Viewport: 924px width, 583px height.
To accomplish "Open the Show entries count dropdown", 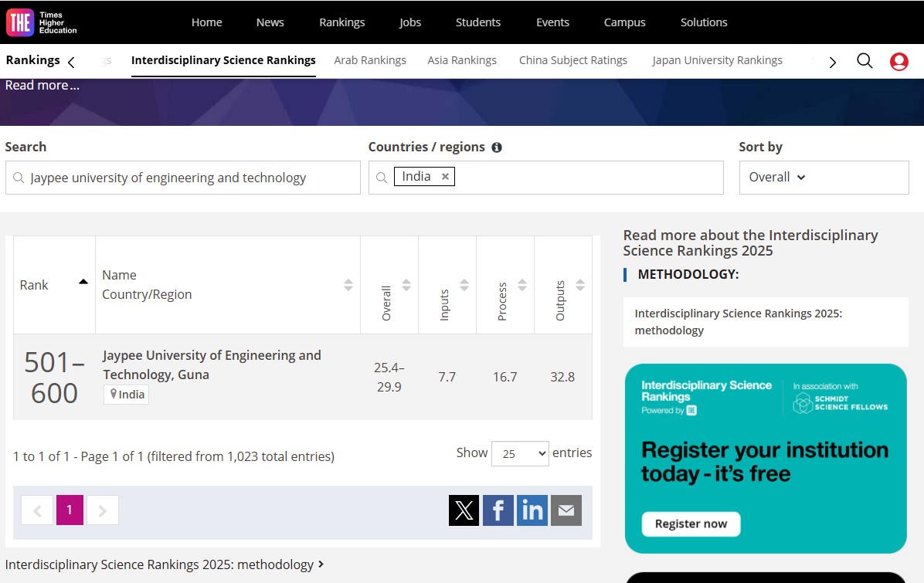I will (x=520, y=453).
